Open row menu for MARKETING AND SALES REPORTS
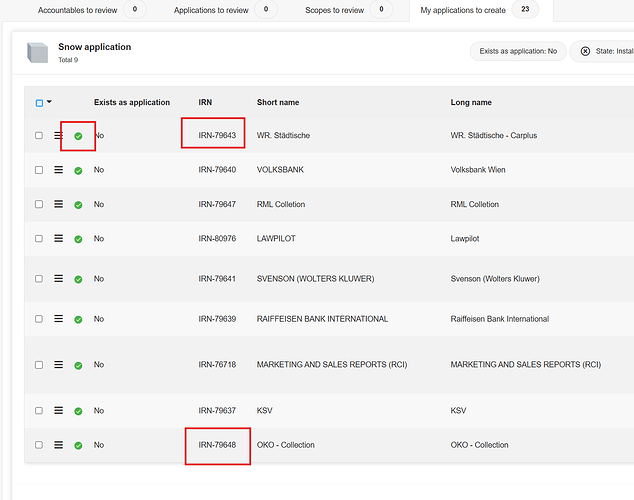 59,365
